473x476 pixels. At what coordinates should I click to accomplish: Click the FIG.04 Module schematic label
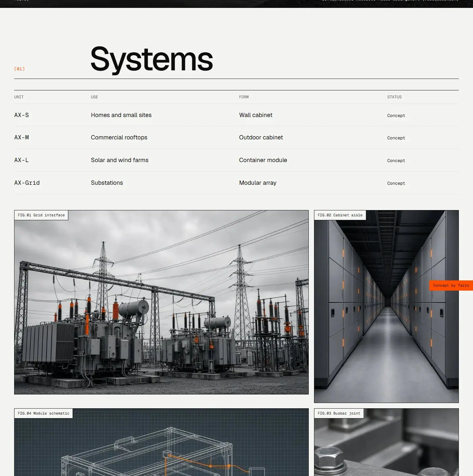click(x=43, y=413)
